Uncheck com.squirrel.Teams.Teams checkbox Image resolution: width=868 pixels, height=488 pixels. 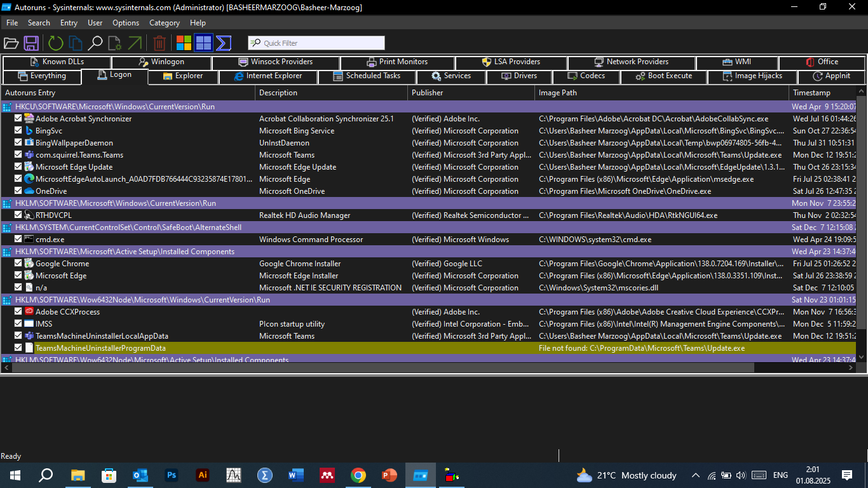[x=18, y=155]
